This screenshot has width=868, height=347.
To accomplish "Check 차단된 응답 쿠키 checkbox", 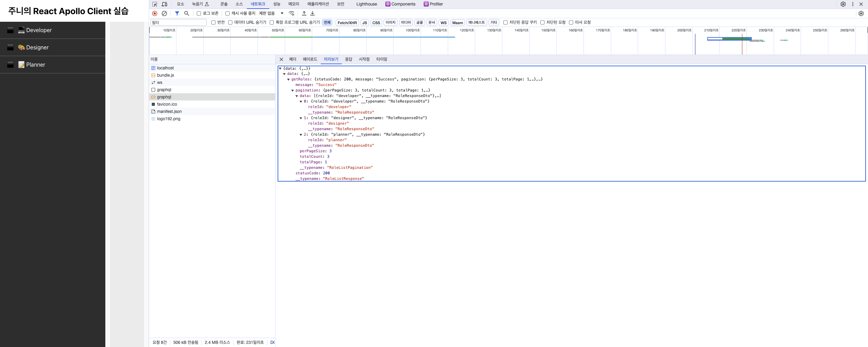I will [505, 22].
